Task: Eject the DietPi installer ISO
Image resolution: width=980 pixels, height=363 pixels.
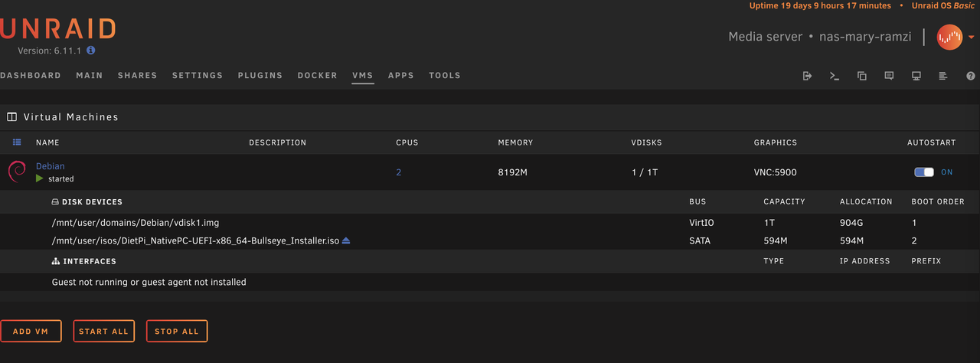Action: (346, 240)
